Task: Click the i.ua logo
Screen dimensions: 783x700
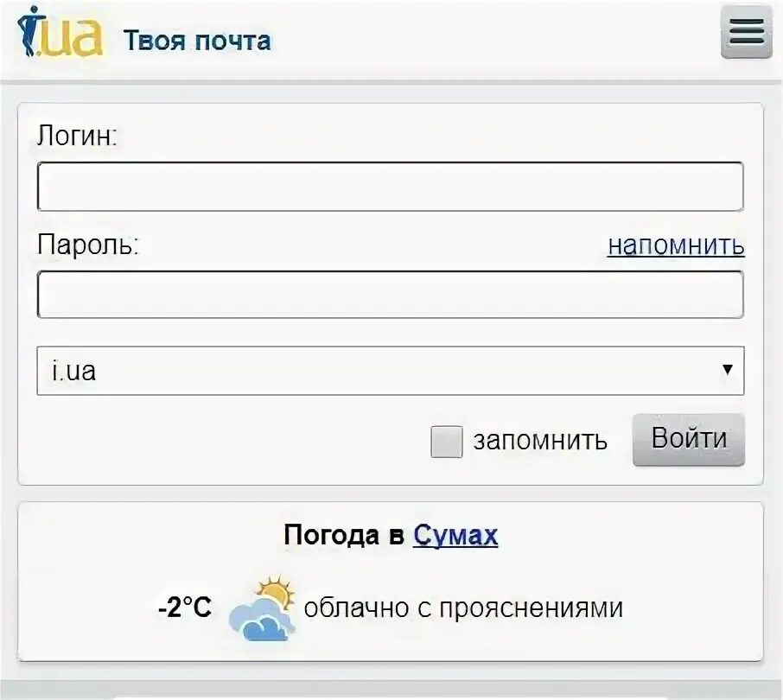Action: [60, 33]
